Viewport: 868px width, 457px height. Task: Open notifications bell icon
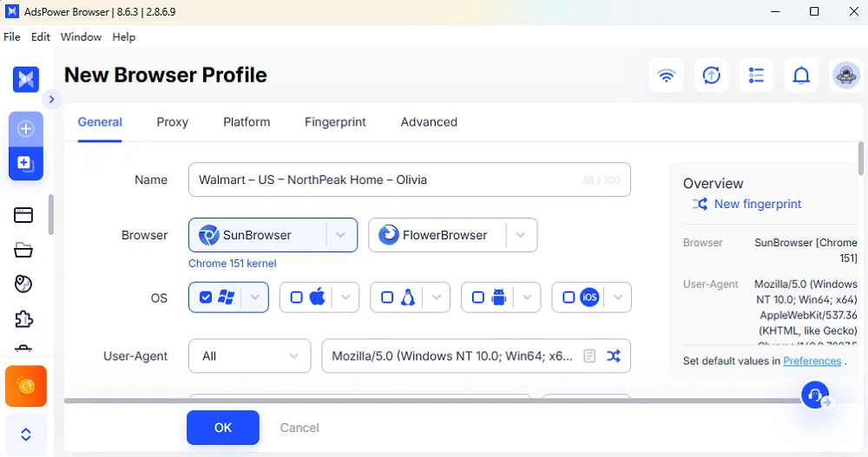pos(801,75)
